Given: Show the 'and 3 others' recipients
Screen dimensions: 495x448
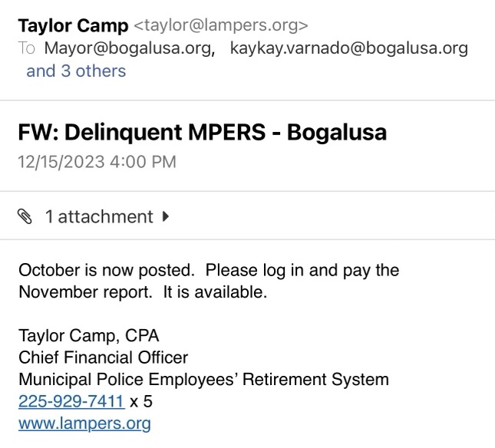Looking at the screenshot, I should click(76, 71).
